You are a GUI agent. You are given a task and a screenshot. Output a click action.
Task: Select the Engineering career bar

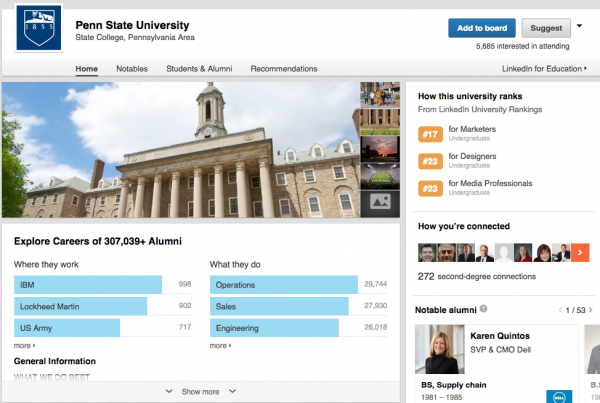click(274, 328)
